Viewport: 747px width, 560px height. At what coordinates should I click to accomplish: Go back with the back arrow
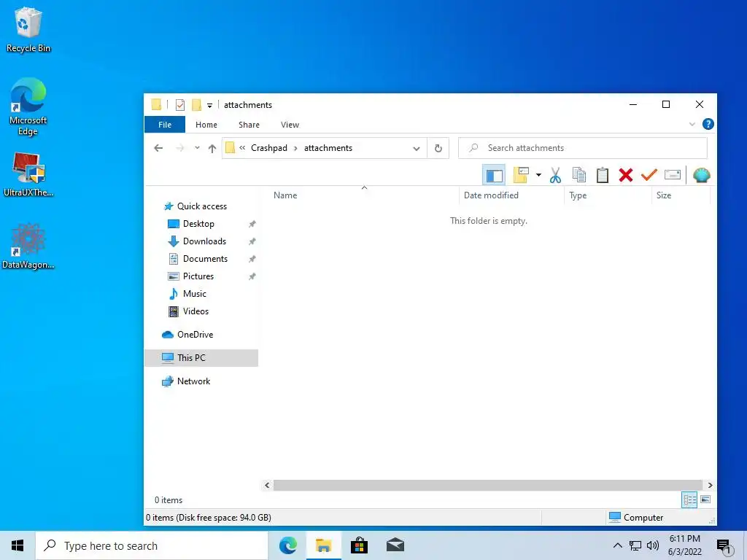click(158, 148)
